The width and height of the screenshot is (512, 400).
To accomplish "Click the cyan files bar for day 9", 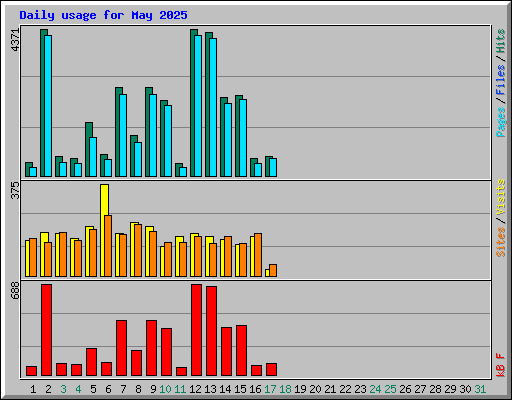I will click(153, 135).
